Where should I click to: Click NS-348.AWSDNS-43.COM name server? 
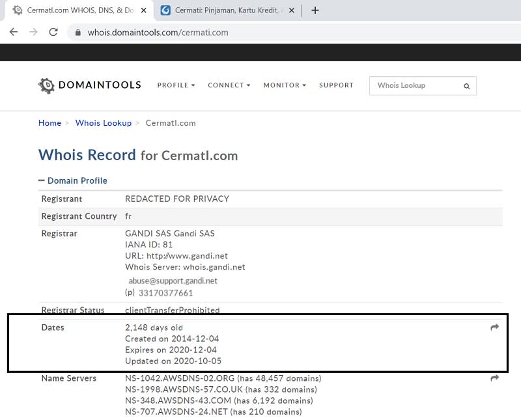178,400
